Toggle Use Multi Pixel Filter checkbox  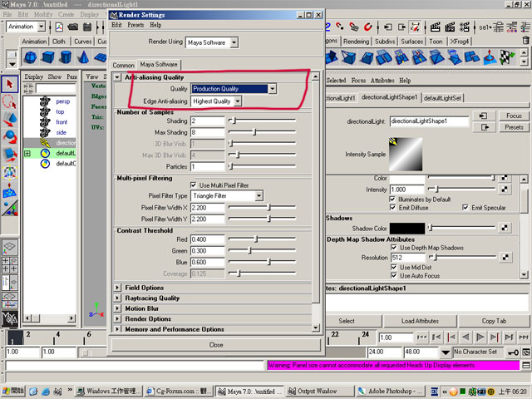click(x=193, y=185)
